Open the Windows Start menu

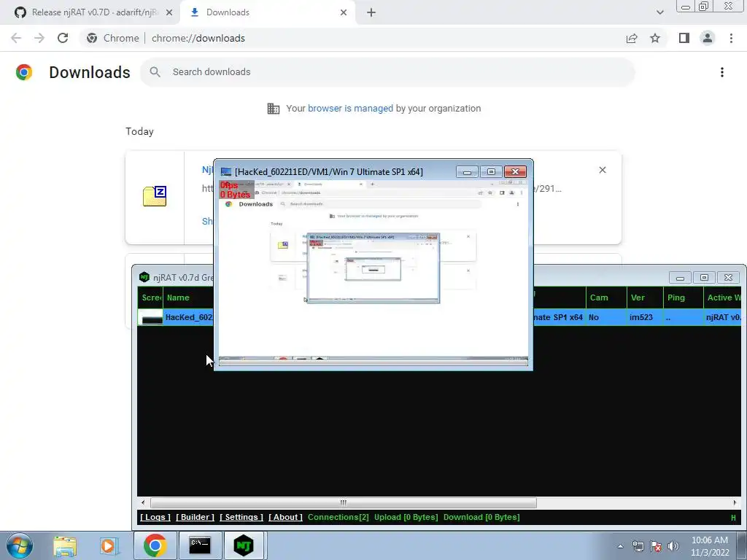click(20, 545)
